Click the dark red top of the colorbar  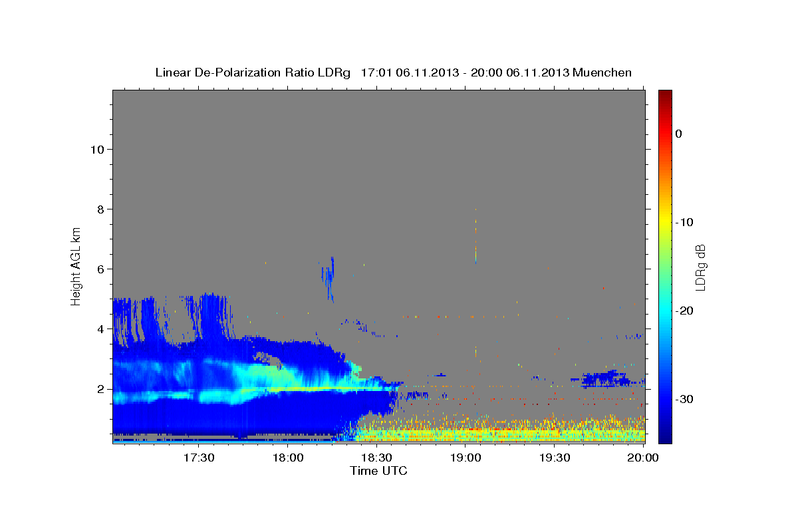[665, 96]
